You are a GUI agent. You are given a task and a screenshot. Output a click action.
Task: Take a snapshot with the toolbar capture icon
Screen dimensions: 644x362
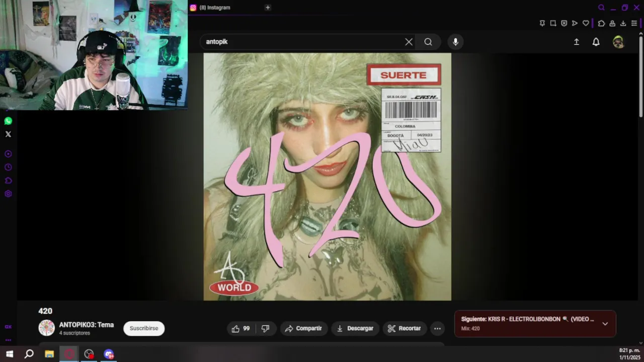(553, 23)
